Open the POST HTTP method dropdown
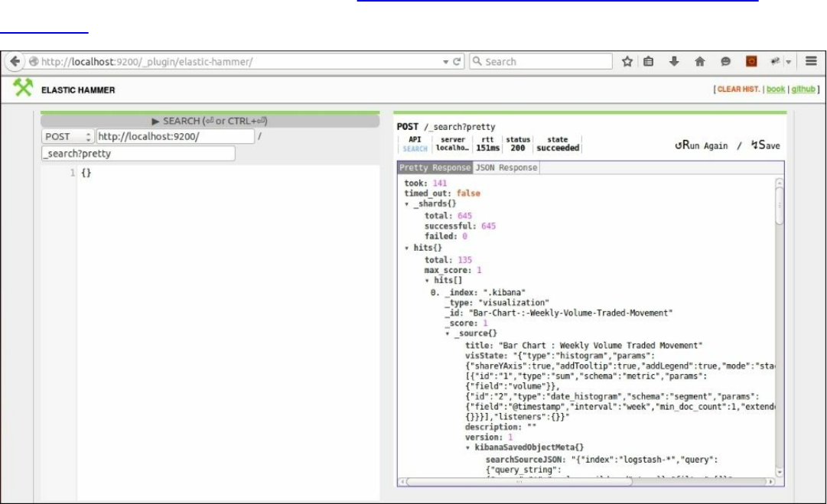 click(x=67, y=137)
